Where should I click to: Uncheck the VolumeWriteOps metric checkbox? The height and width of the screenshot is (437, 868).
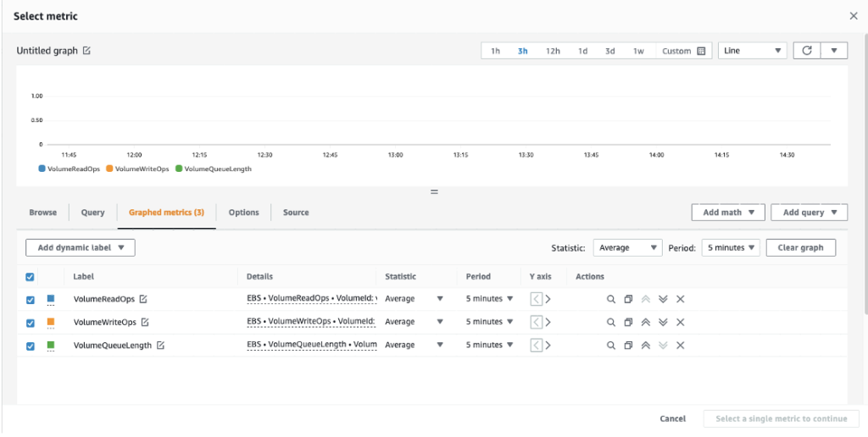[x=31, y=323]
